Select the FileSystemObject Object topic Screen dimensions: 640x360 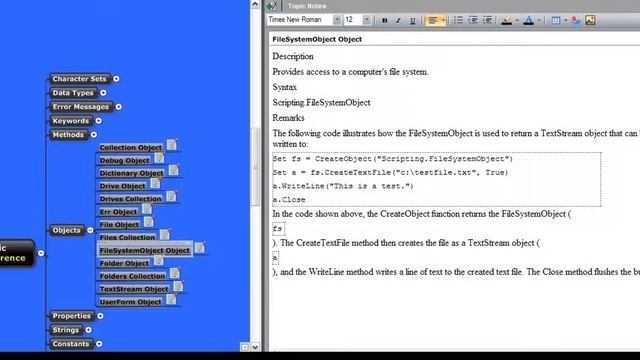point(145,250)
